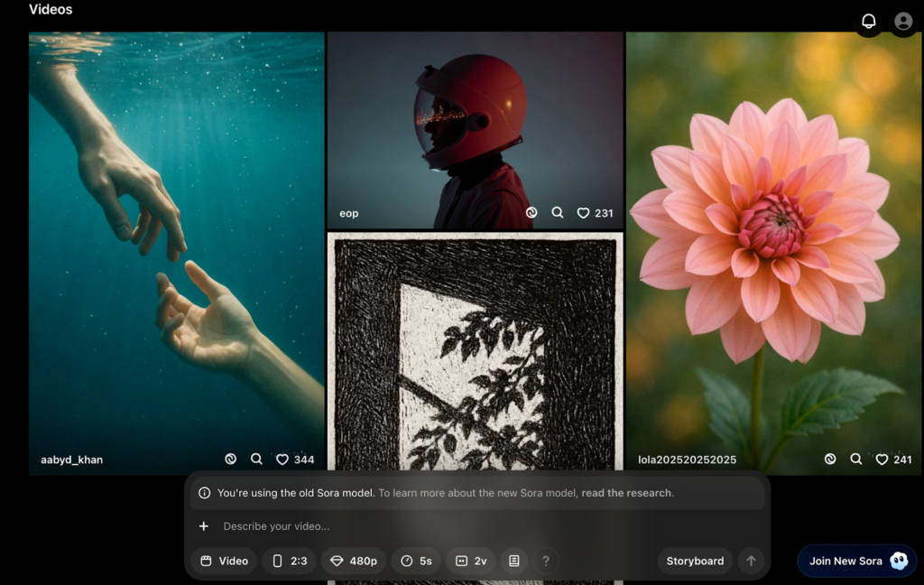Viewport: 924px width, 585px height.
Task: Click the magnifier icon on the astronaut video
Action: (x=558, y=213)
